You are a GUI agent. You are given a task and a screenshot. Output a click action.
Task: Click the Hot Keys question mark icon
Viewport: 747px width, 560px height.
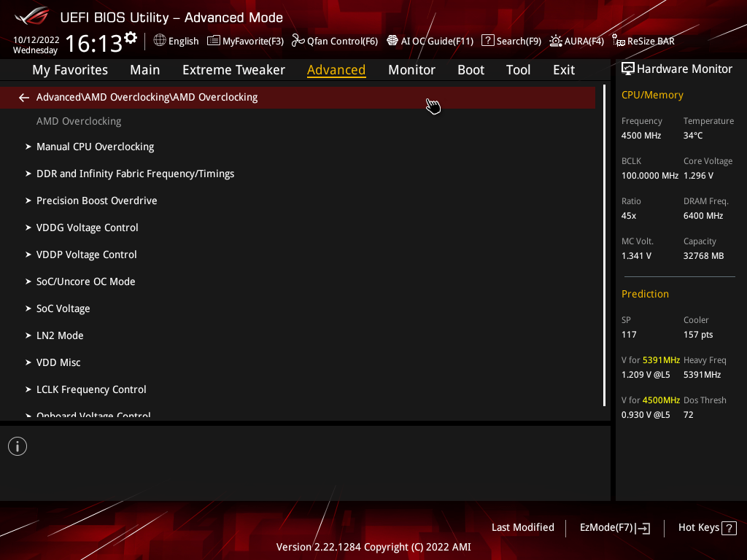coord(729,528)
